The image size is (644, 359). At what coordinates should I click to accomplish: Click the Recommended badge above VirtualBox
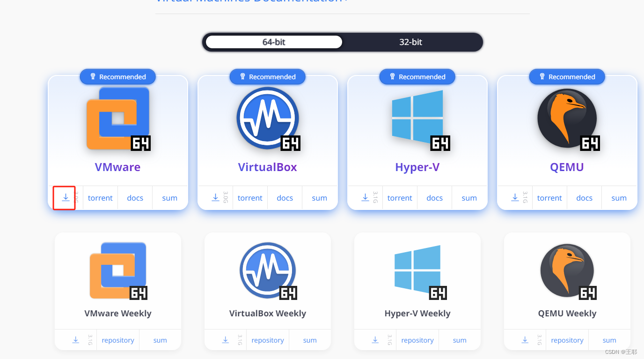[x=268, y=77]
